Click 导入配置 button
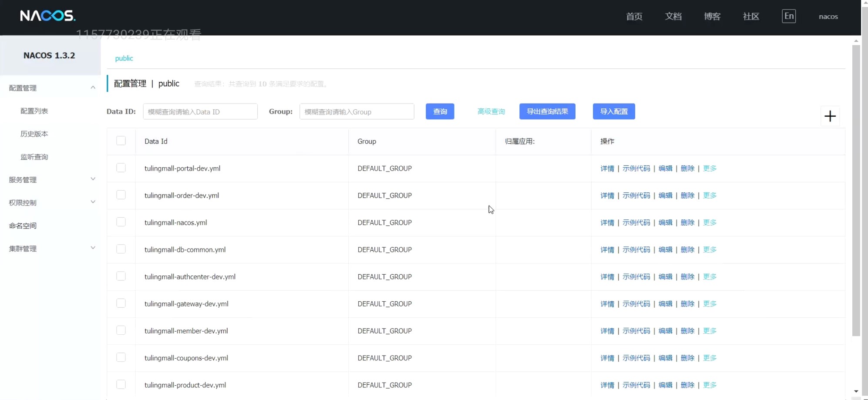The width and height of the screenshot is (868, 400). pyautogui.click(x=614, y=111)
